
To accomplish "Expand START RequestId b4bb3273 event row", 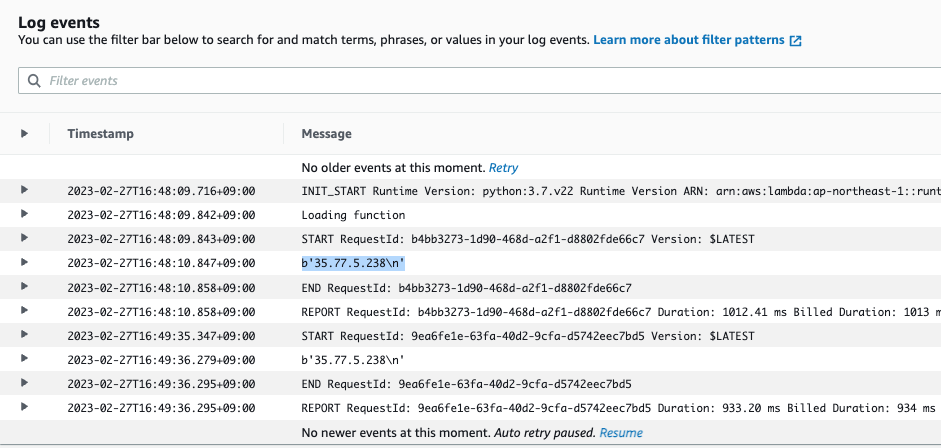I will click(24, 238).
